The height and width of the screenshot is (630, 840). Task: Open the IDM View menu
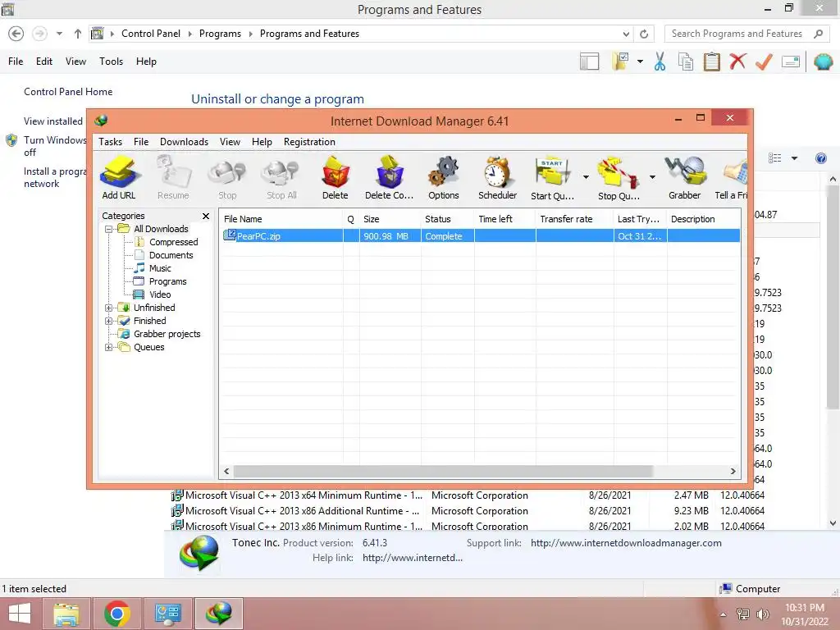pyautogui.click(x=230, y=142)
